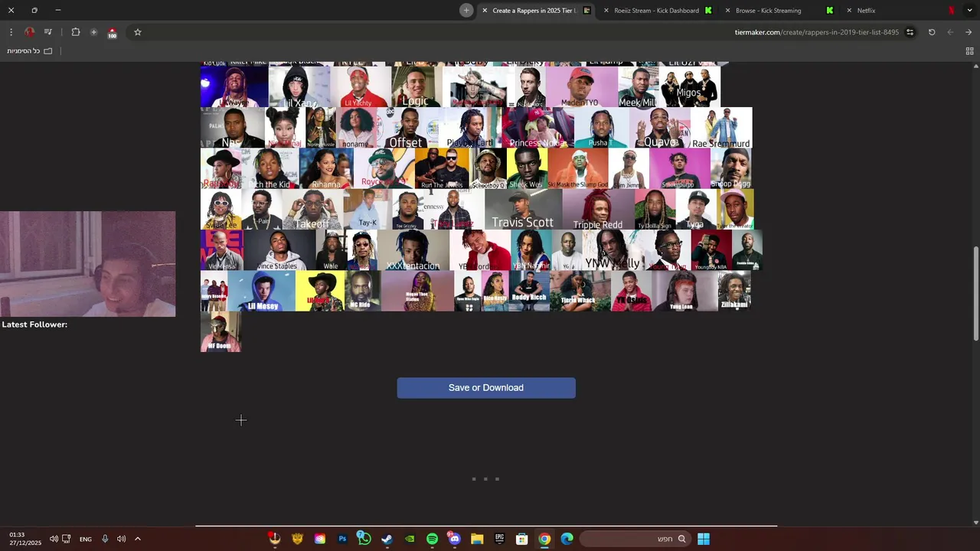The height and width of the screenshot is (551, 980).
Task: Choose the XXXtentacion image
Action: coord(413,250)
